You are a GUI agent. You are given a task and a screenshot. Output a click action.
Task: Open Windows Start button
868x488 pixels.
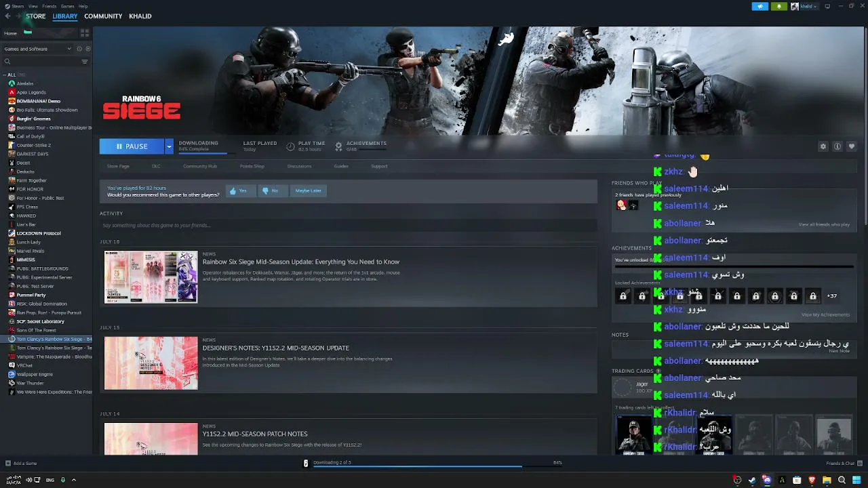[x=856, y=480]
